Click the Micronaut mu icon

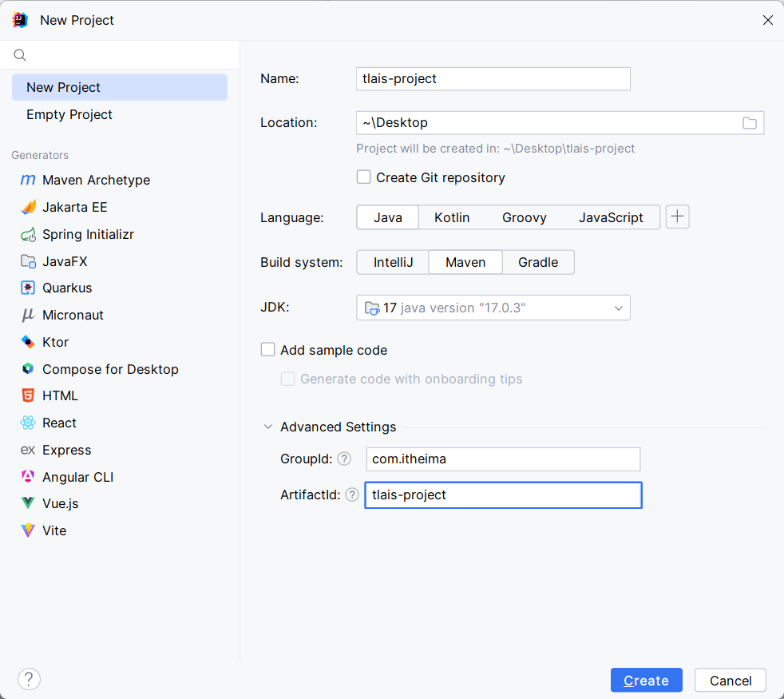[x=28, y=315]
